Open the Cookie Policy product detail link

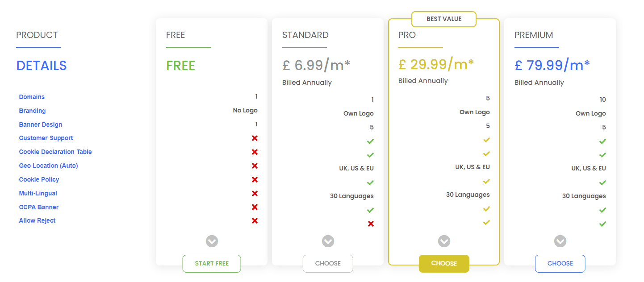coord(39,179)
